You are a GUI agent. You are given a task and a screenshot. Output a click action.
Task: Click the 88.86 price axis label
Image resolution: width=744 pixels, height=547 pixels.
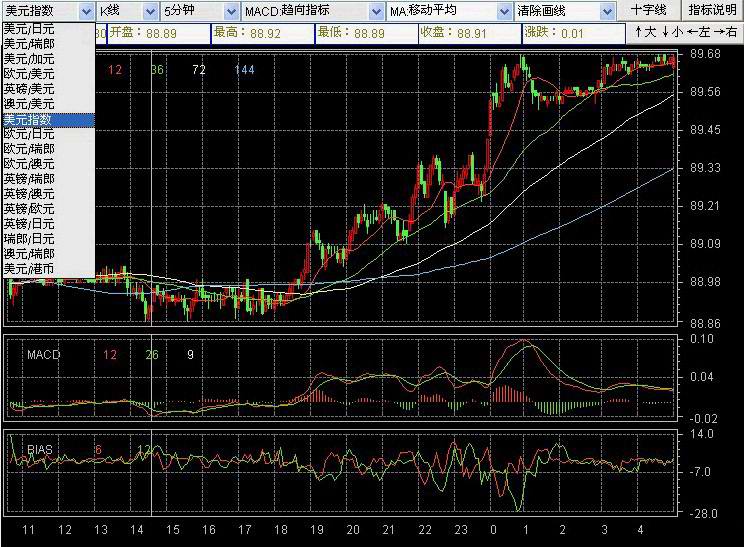pos(705,324)
